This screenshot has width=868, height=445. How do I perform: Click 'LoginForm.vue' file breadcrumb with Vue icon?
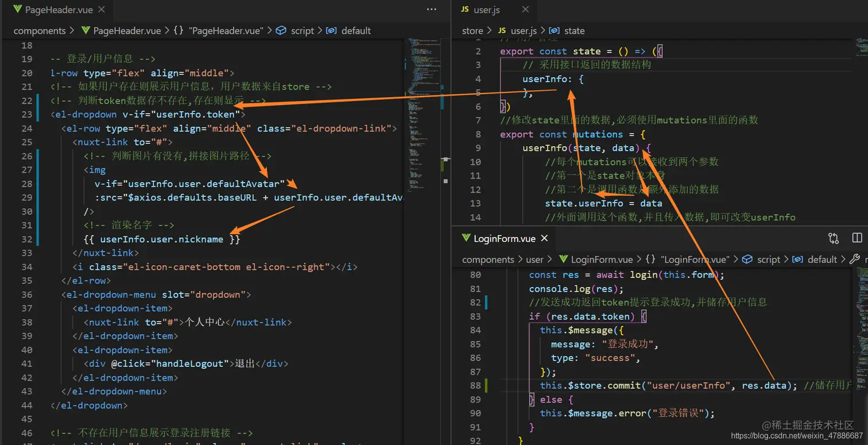602,260
